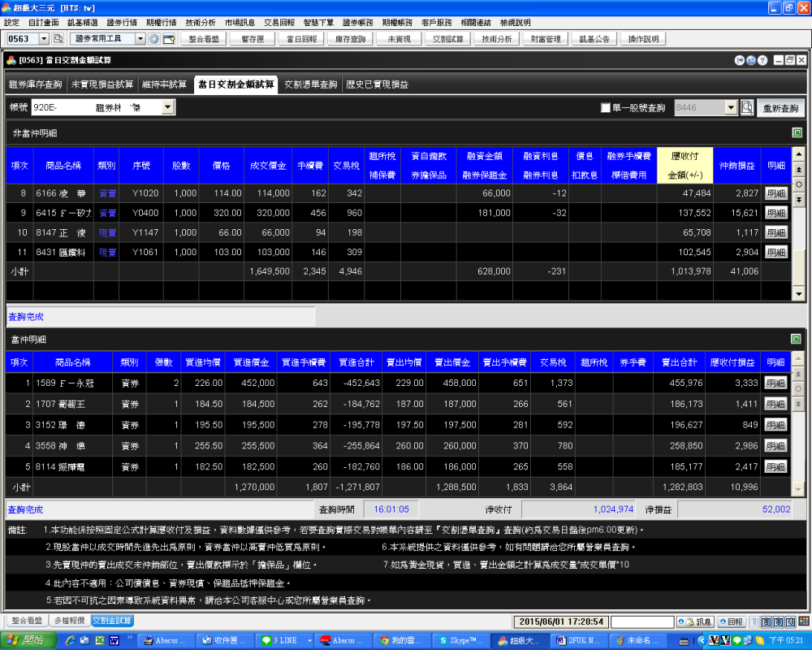Click the search icon next to 0563 box
The width and height of the screenshot is (812, 650).
[x=58, y=39]
